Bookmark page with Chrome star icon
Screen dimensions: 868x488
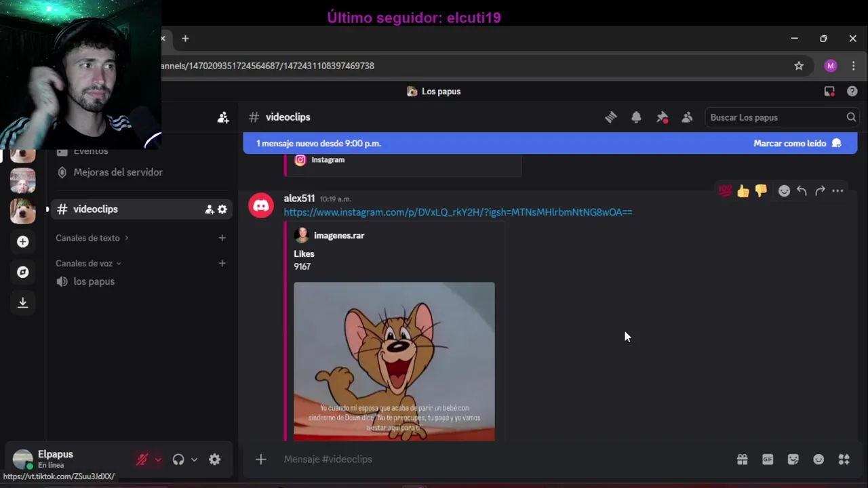tap(799, 66)
